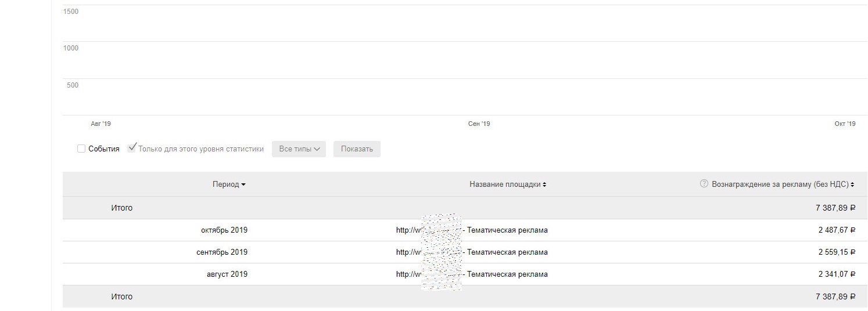This screenshot has height=311, width=868.
Task: Click the top Итого row label
Action: pyautogui.click(x=122, y=208)
